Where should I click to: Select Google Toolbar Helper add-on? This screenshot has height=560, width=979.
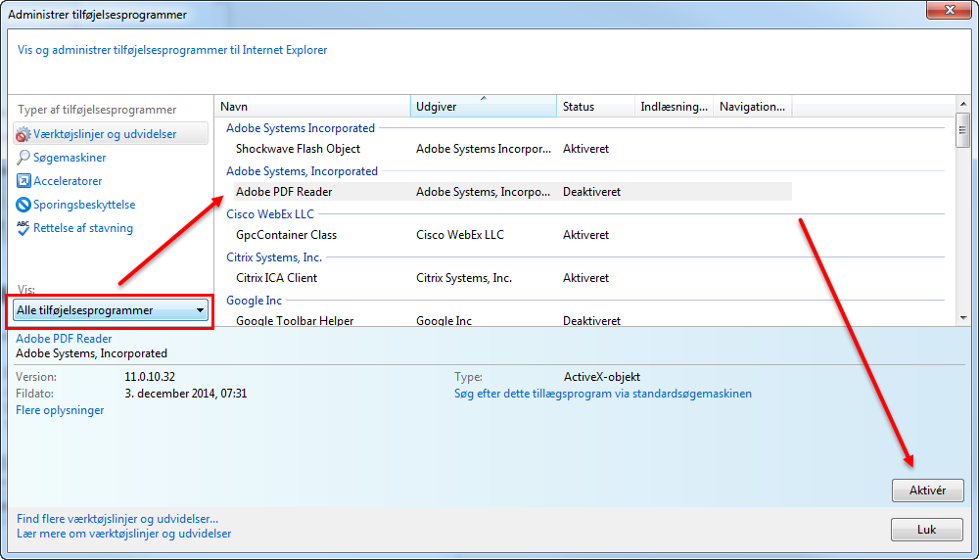coord(295,320)
